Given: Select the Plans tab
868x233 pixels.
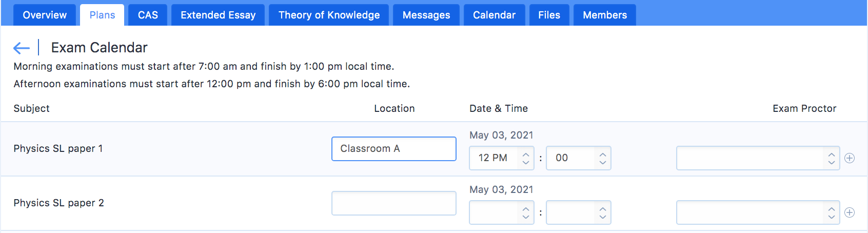Looking at the screenshot, I should coord(102,15).
